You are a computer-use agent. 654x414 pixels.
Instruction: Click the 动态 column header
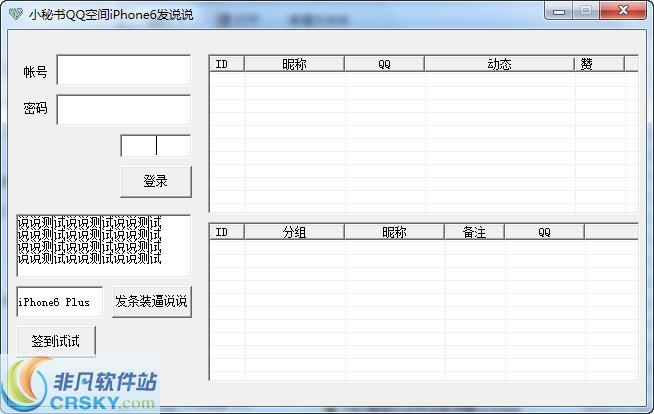(x=500, y=64)
